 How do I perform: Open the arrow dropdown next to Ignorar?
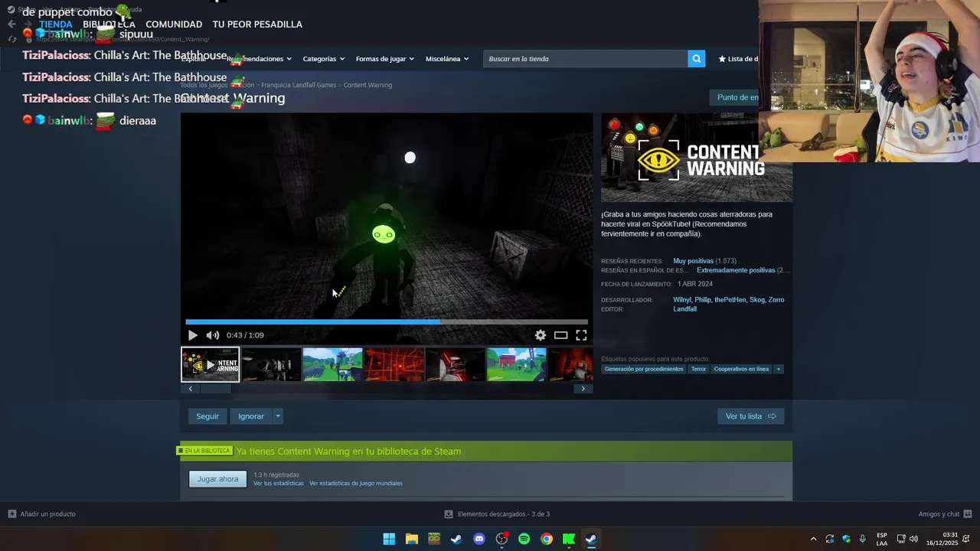278,416
